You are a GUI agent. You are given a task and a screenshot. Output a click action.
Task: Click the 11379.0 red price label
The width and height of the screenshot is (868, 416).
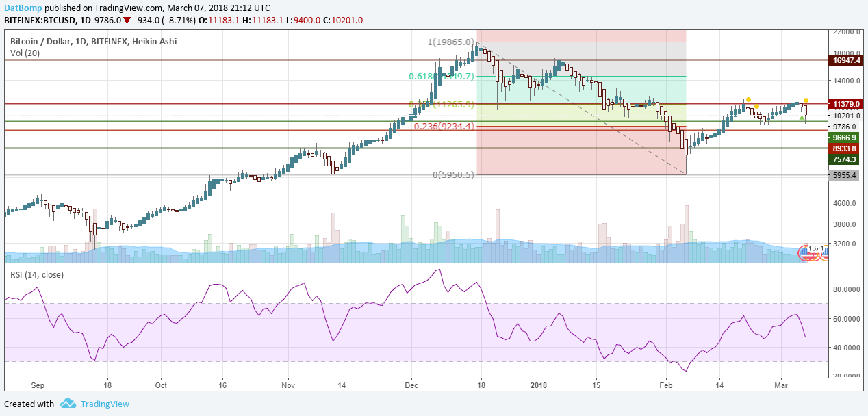[x=846, y=104]
